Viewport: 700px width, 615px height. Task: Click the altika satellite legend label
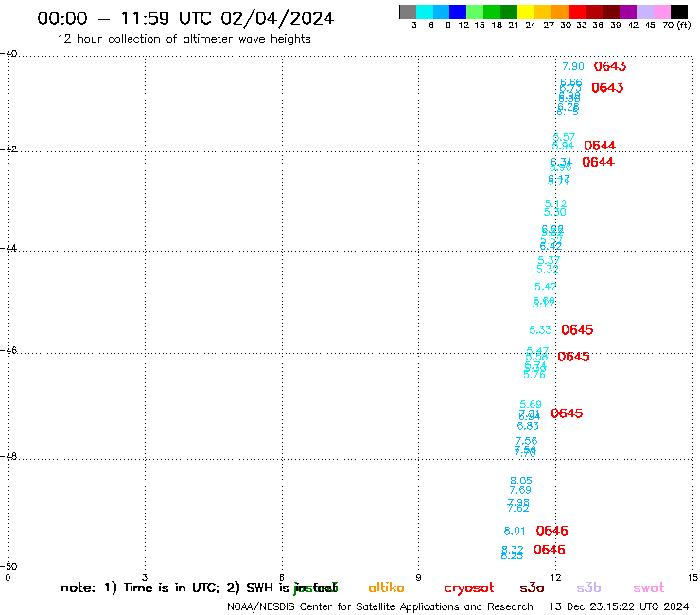point(386,588)
